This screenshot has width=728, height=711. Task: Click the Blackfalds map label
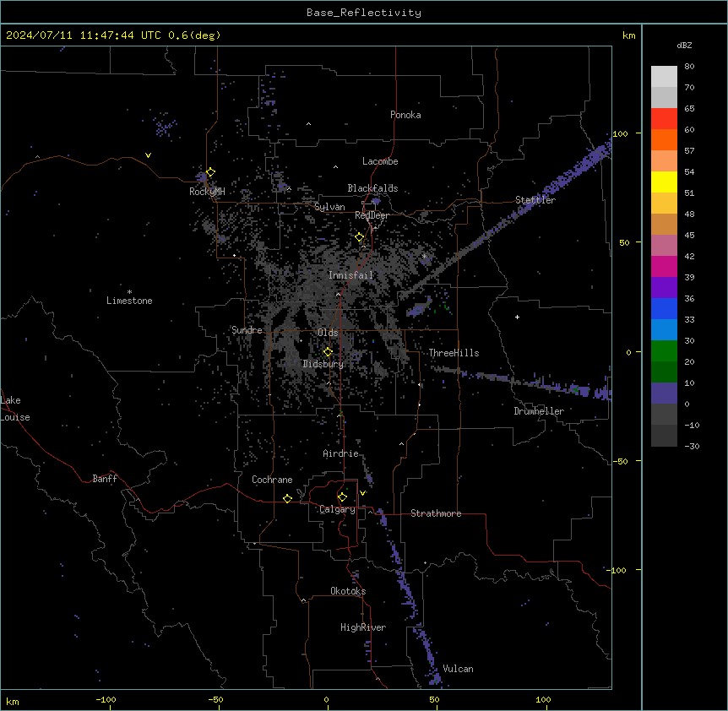[372, 188]
